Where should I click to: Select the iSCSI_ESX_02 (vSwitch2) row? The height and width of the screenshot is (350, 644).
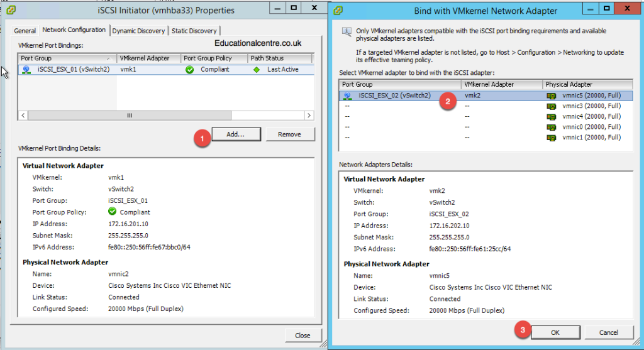[486, 96]
